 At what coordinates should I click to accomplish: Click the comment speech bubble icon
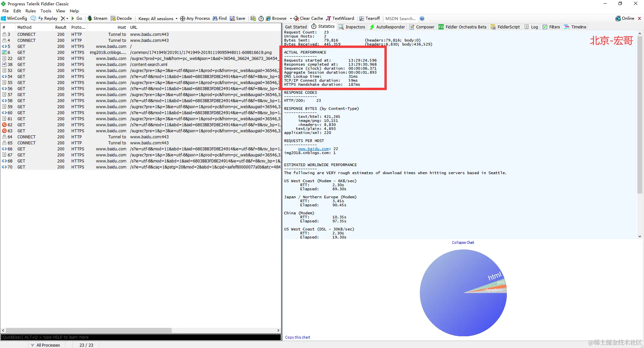33,18
